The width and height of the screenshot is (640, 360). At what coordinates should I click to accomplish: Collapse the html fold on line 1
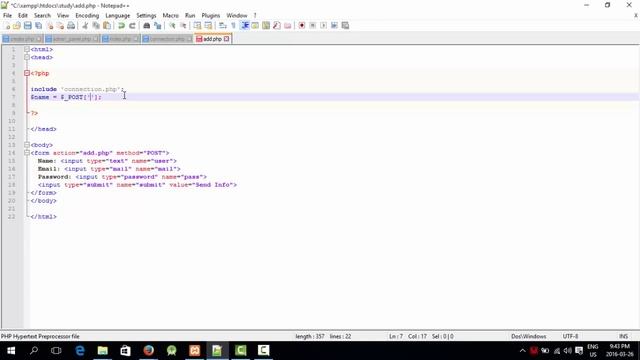tap(27, 49)
